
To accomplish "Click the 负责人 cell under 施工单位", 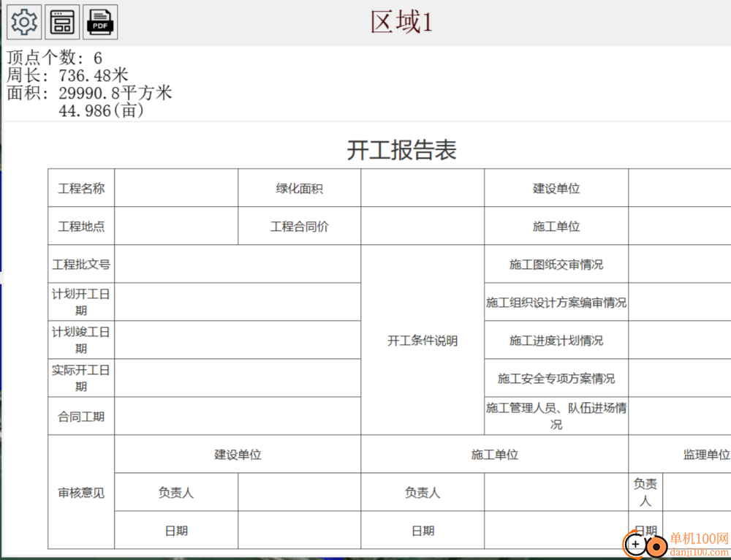I will (x=423, y=493).
